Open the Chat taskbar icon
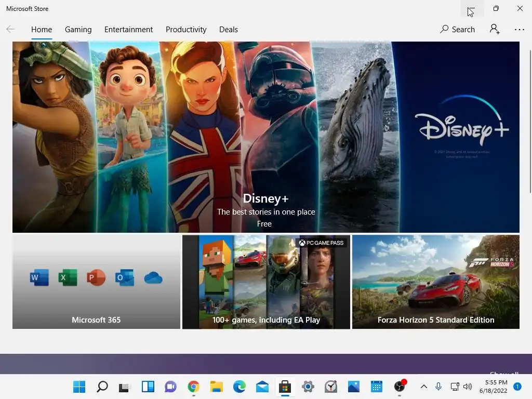 click(170, 387)
